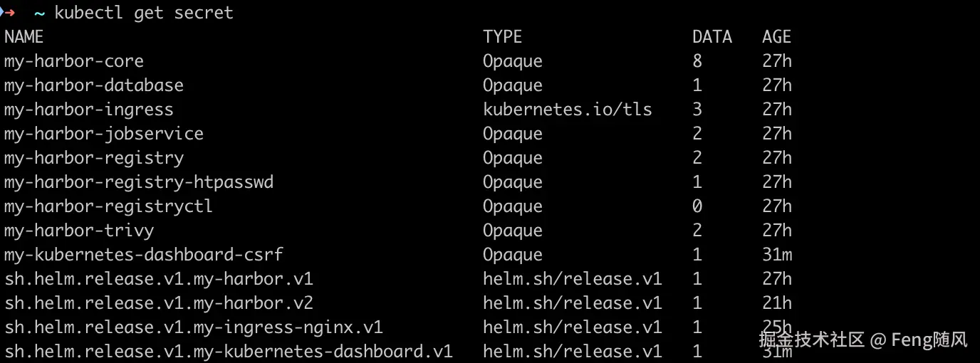Select the my-harbor-database secret name
The image size is (980, 363).
(94, 85)
